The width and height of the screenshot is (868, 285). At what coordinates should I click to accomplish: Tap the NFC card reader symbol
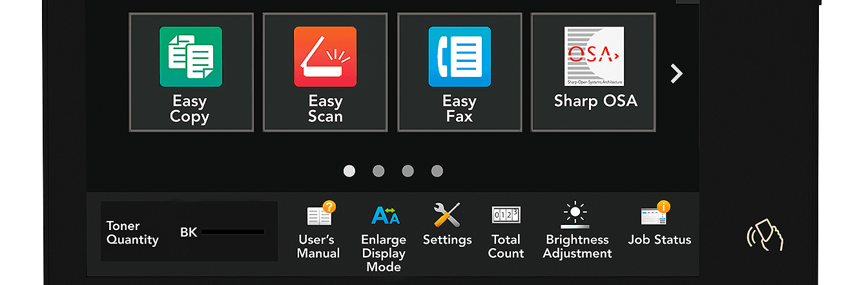(x=765, y=234)
